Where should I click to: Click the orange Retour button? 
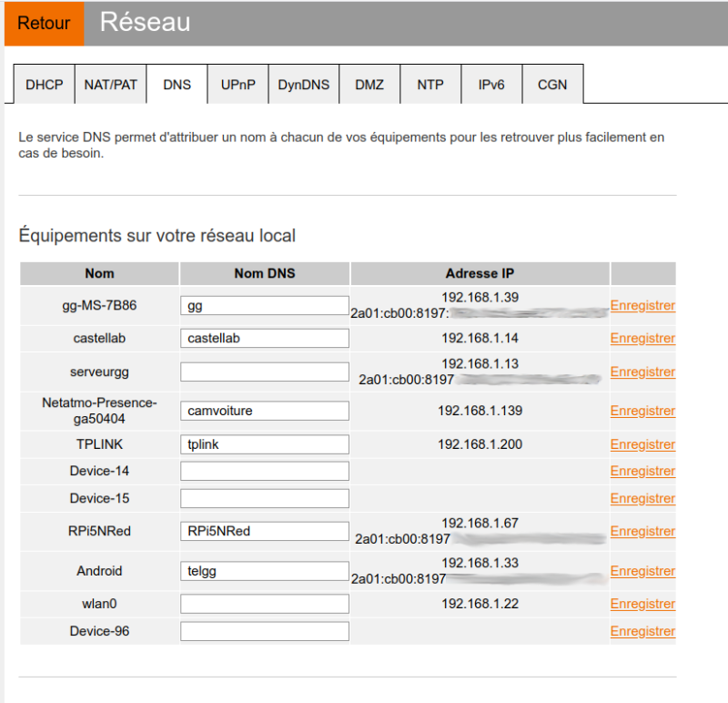click(x=43, y=24)
